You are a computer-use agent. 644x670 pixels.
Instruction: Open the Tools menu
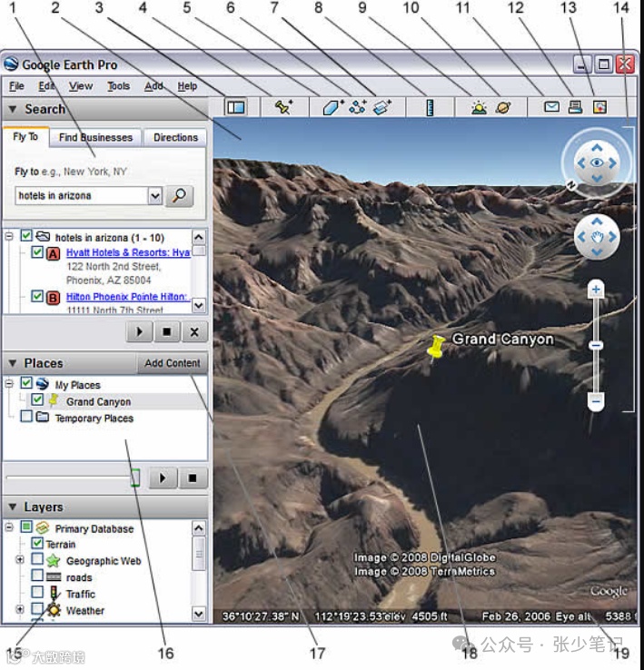118,86
